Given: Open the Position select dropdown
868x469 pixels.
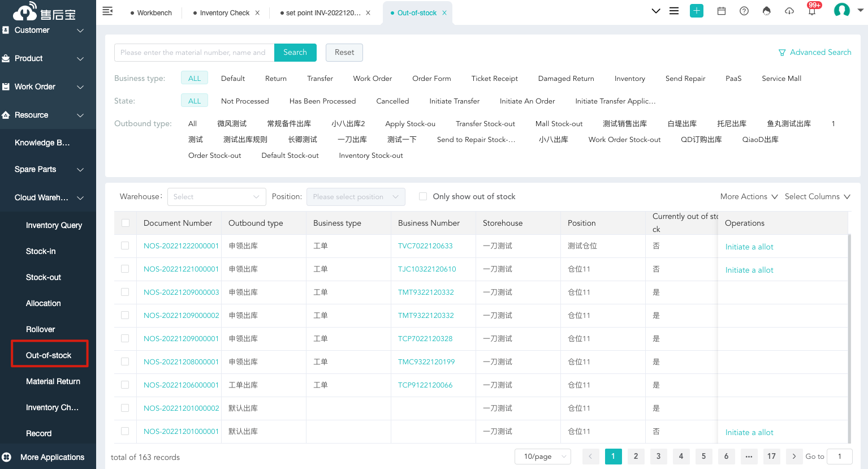Looking at the screenshot, I should pyautogui.click(x=356, y=197).
